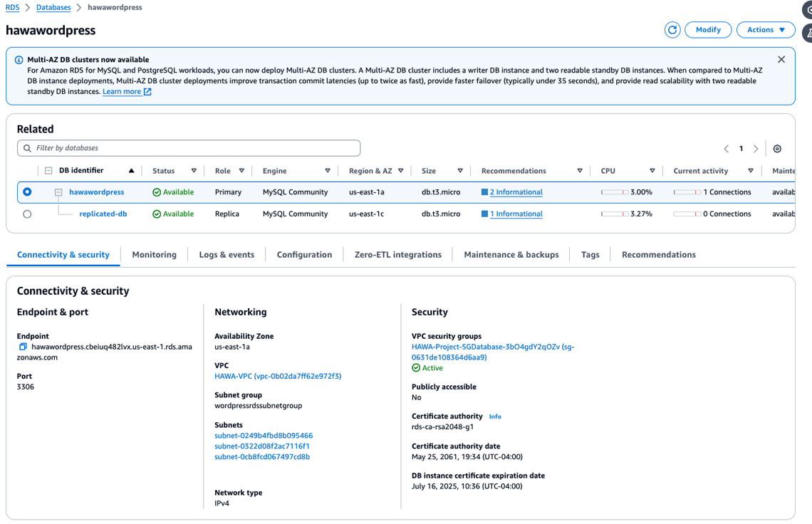Open subnet-0322d08f2ac7116f1 link
The image size is (812, 524).
pos(262,446)
